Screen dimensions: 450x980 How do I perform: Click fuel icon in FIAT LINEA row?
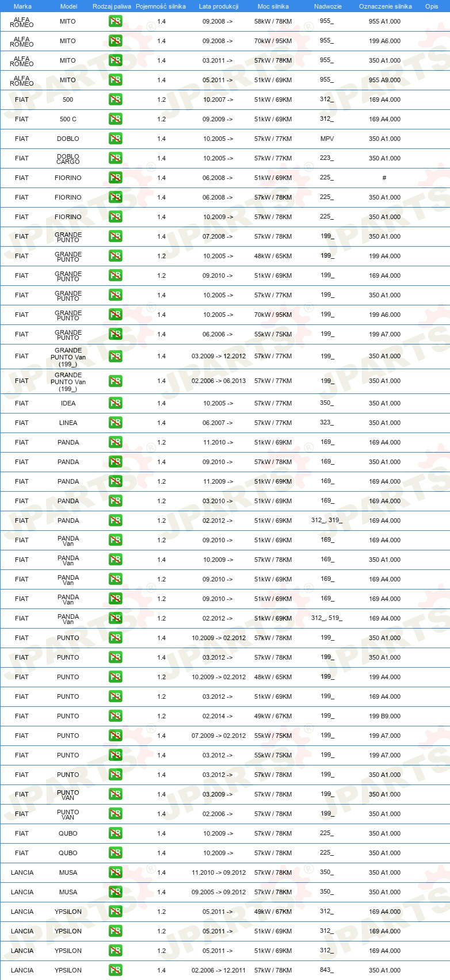(x=115, y=423)
